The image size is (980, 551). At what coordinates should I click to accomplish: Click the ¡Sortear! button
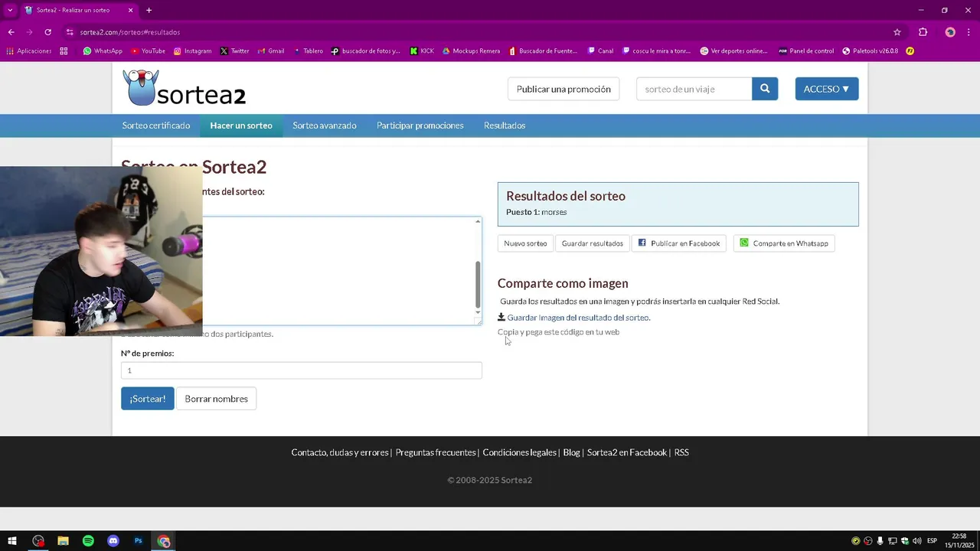click(148, 399)
